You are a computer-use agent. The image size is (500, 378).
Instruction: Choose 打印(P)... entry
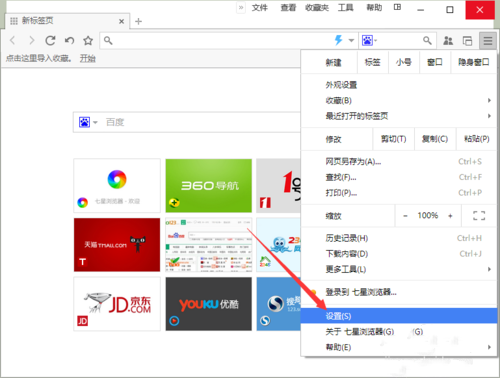point(399,193)
